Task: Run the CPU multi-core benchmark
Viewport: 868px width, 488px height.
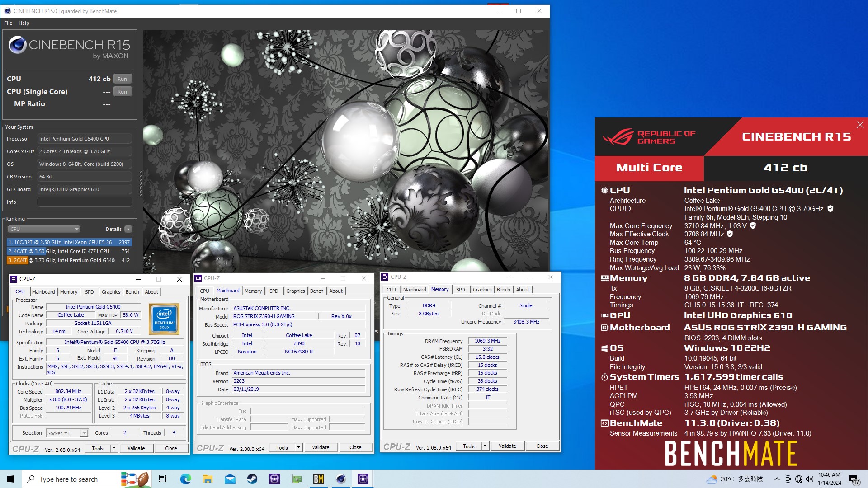Action: (122, 79)
